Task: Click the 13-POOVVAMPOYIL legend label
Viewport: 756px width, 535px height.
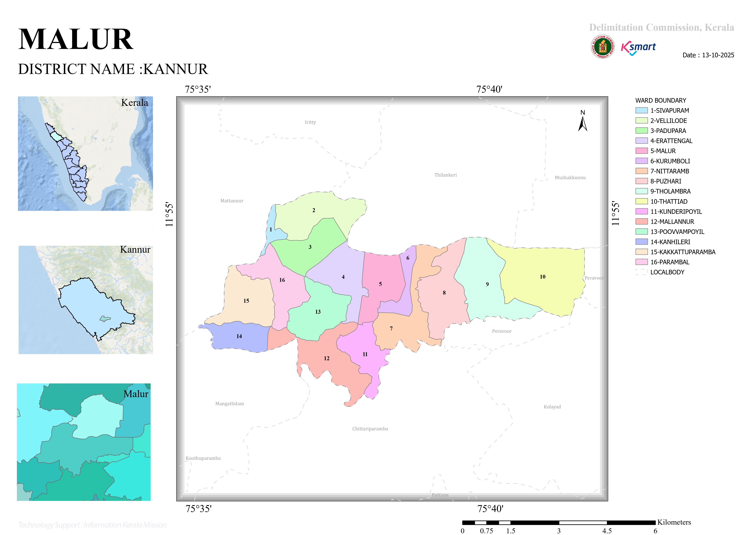Action: tap(677, 232)
